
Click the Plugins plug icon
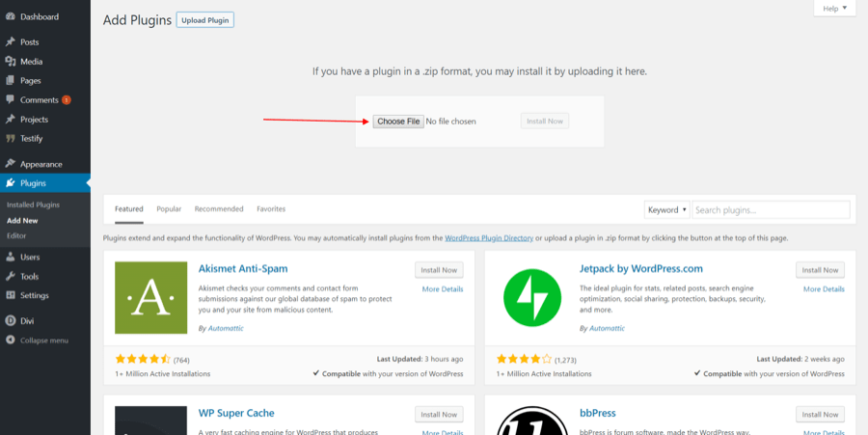click(10, 183)
